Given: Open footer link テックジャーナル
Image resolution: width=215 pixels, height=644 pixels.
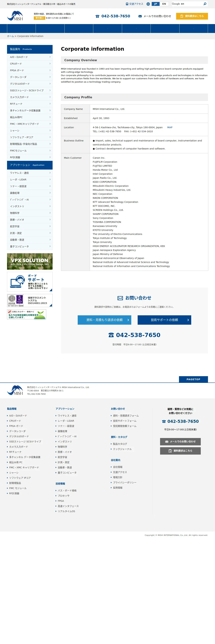Looking at the screenshot, I should (122, 449).
